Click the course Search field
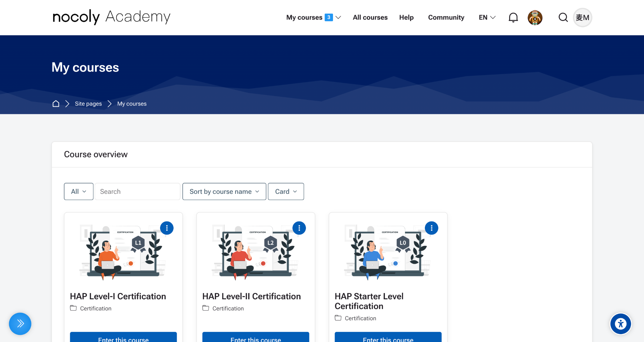644x342 pixels. (137, 192)
